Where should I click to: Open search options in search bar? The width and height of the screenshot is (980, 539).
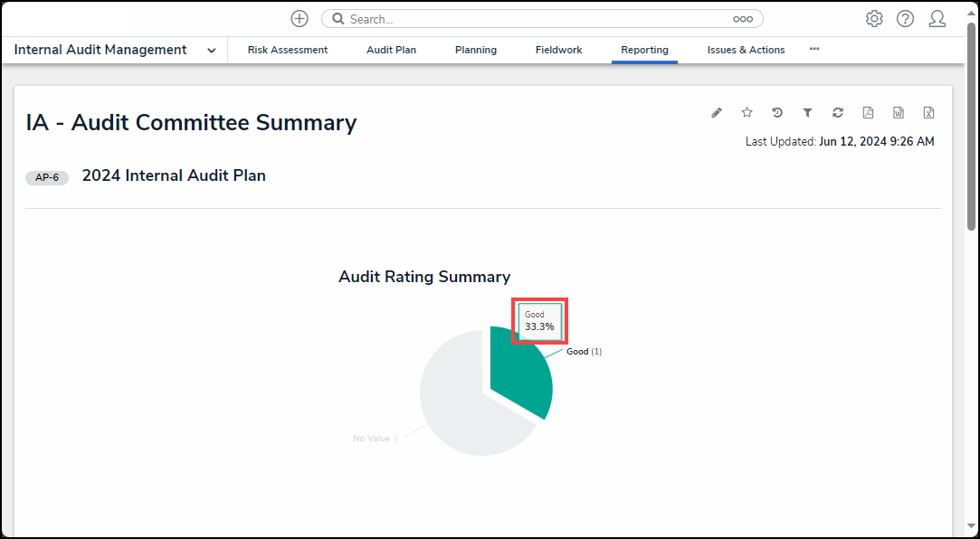point(743,19)
